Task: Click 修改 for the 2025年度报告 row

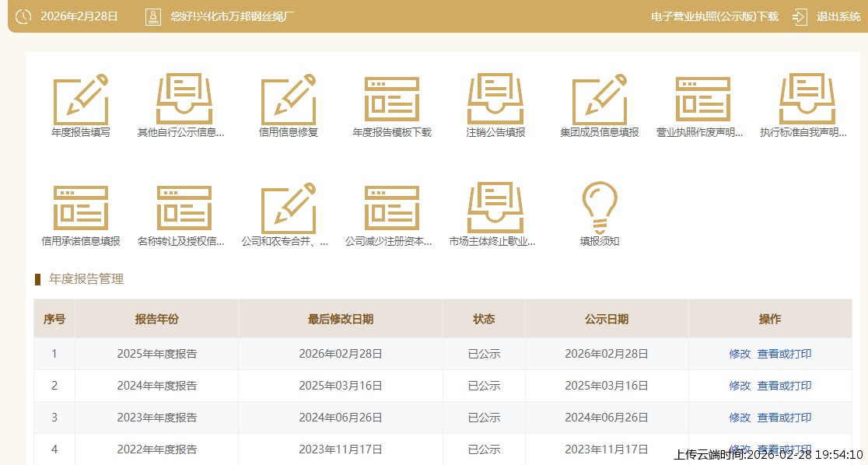Action: (740, 354)
